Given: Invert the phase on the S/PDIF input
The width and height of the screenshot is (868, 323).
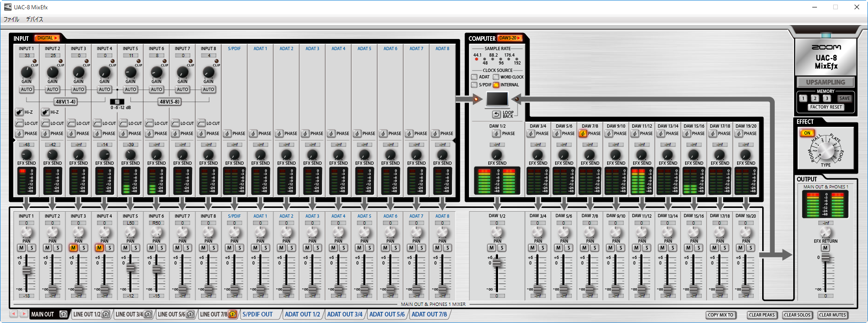Looking at the screenshot, I should [x=227, y=134].
